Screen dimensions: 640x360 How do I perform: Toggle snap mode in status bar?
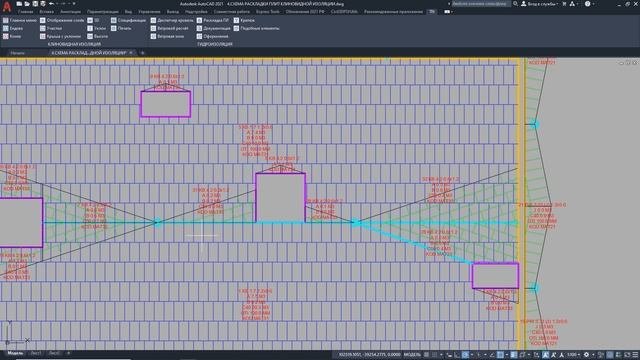435,355
